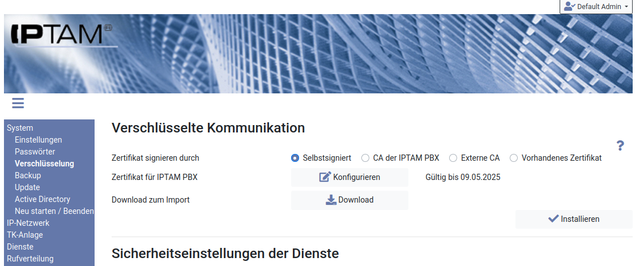
Task: Expand the TK-Anlage sidebar section
Action: (25, 235)
